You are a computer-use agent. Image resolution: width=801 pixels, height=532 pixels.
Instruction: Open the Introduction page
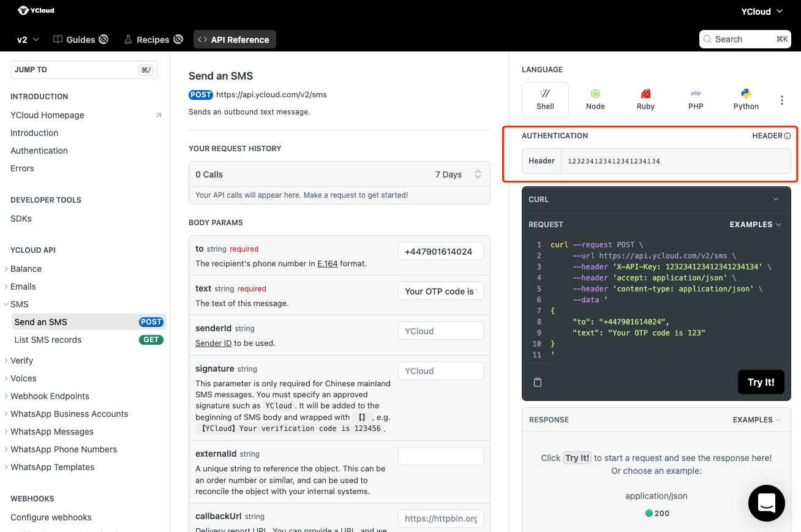point(34,133)
